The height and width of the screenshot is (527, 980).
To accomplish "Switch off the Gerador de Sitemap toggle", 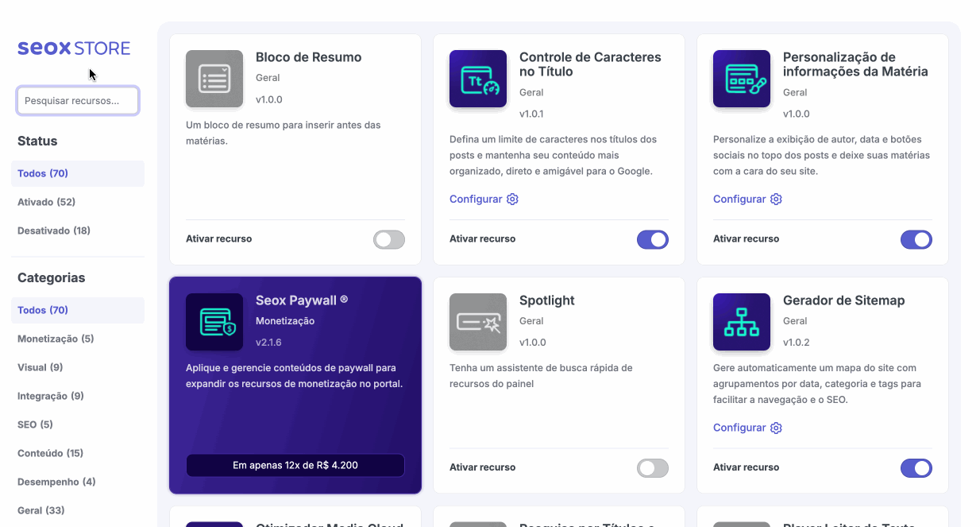I will click(x=916, y=468).
